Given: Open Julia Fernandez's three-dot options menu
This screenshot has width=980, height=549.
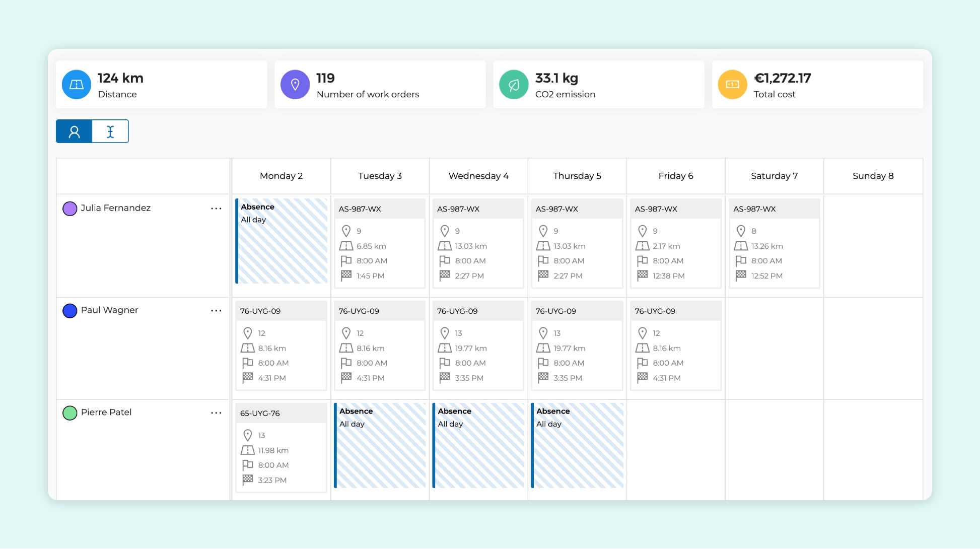Looking at the screenshot, I should coord(216,209).
